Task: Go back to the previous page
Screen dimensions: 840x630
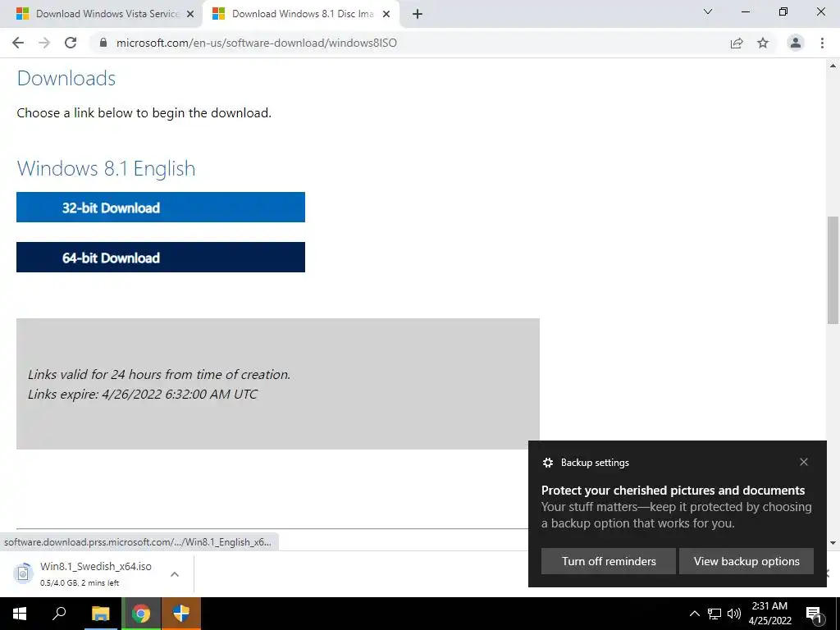Action: pos(18,43)
